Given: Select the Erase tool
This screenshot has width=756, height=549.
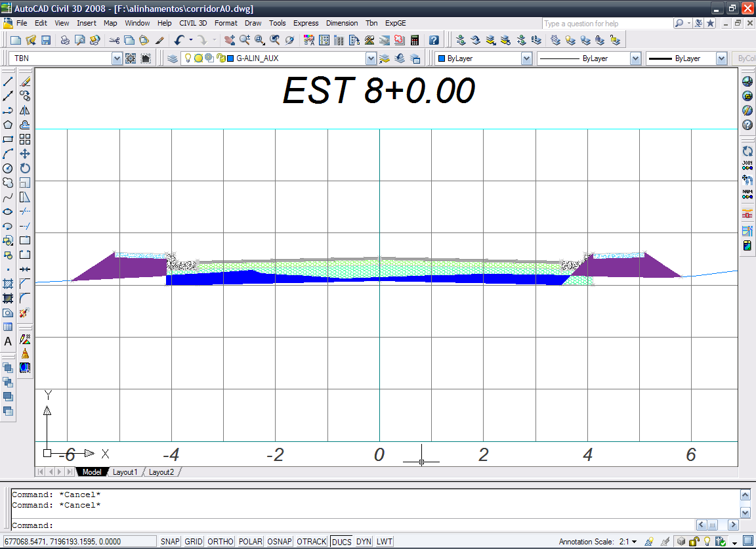Looking at the screenshot, I should [25, 81].
